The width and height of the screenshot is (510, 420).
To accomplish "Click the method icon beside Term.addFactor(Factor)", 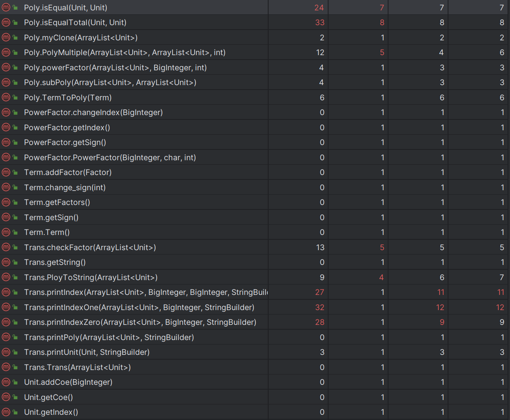I will click(6, 172).
